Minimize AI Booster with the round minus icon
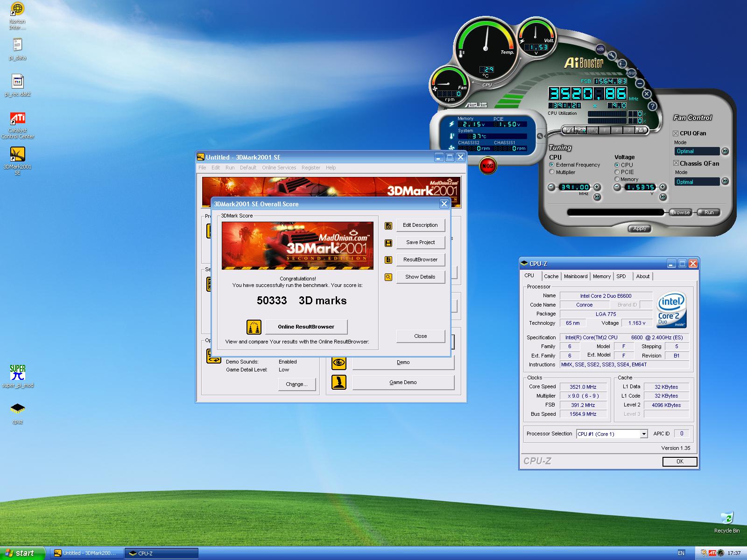 (x=640, y=83)
